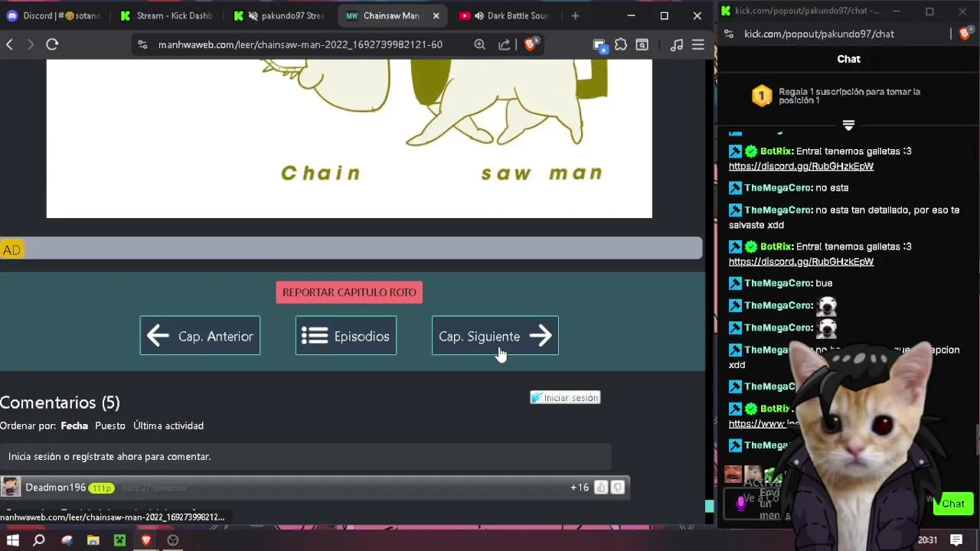This screenshot has width=980, height=551.
Task: Open the Windows Start menu
Action: pos(13,540)
